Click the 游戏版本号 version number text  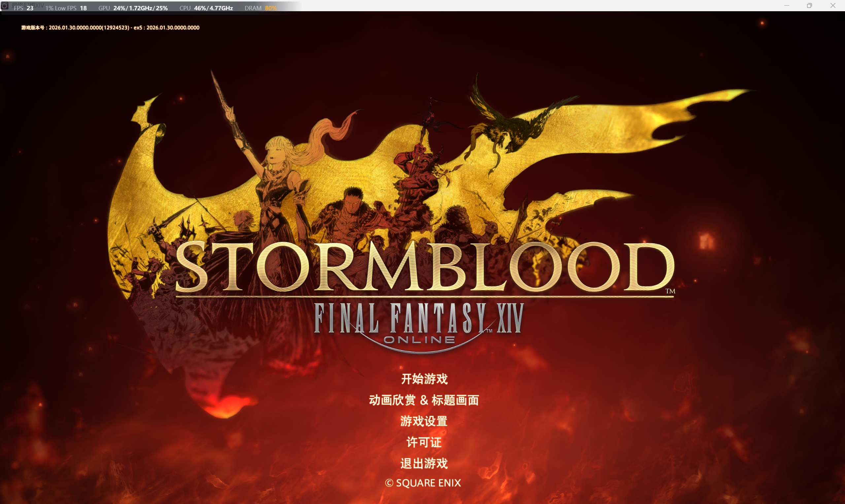pos(110,27)
